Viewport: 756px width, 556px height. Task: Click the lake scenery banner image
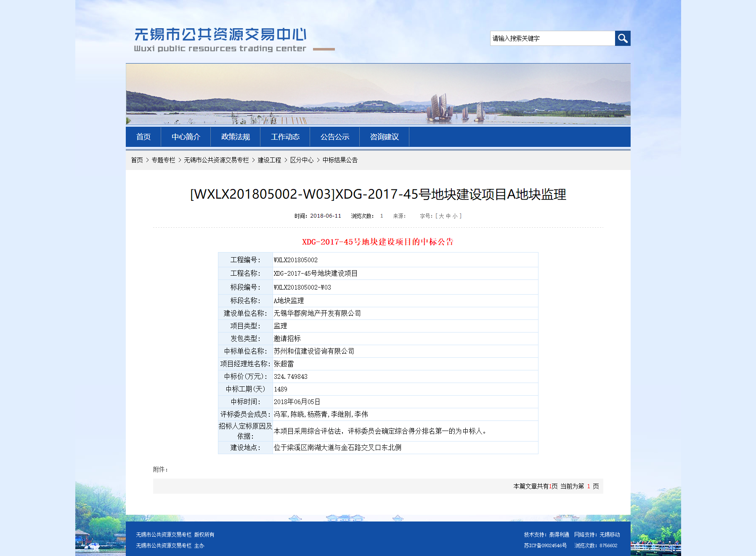[378, 94]
